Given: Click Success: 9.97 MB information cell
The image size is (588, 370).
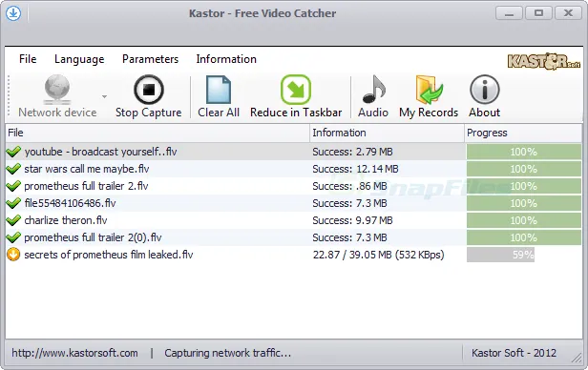Looking at the screenshot, I should [x=352, y=220].
